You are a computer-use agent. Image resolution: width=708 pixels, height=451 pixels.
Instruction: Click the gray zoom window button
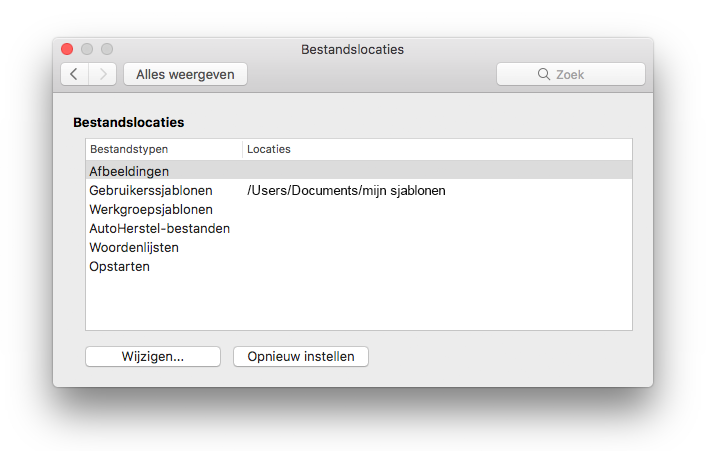107,49
